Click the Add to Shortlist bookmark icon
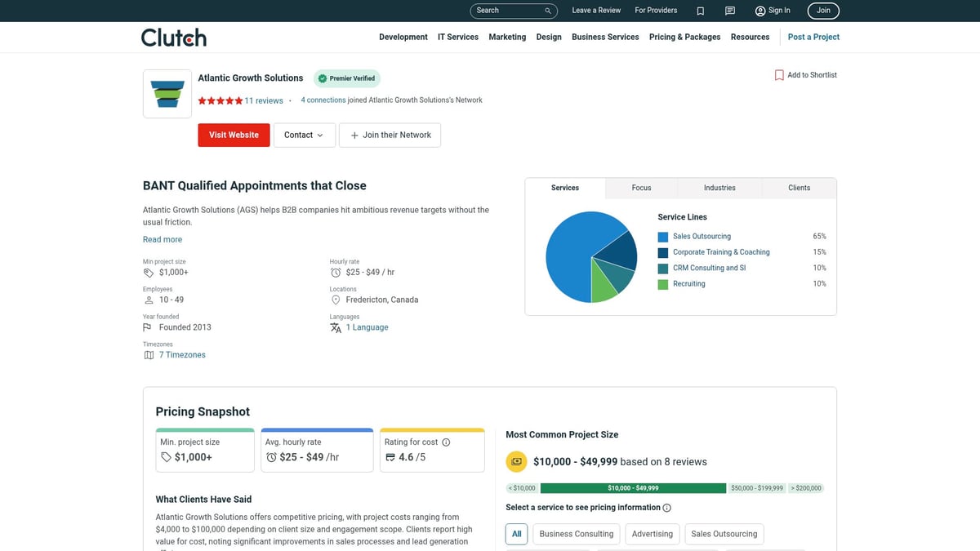The width and height of the screenshot is (980, 551). [x=779, y=75]
